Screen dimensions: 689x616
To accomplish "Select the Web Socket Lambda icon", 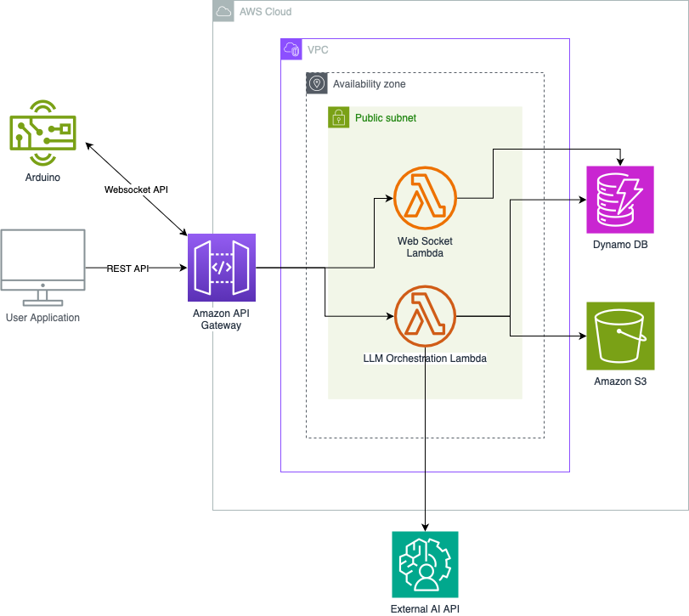I will tap(425, 198).
